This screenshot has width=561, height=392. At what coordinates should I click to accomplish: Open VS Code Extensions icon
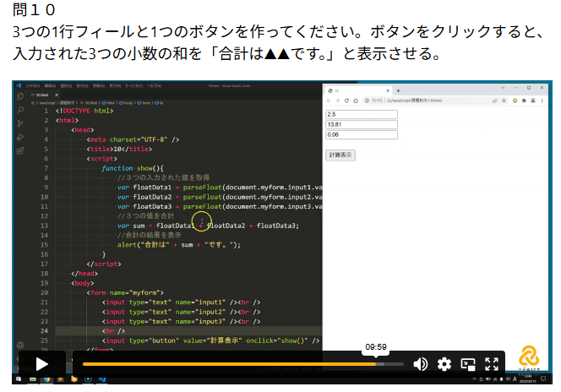(20, 151)
